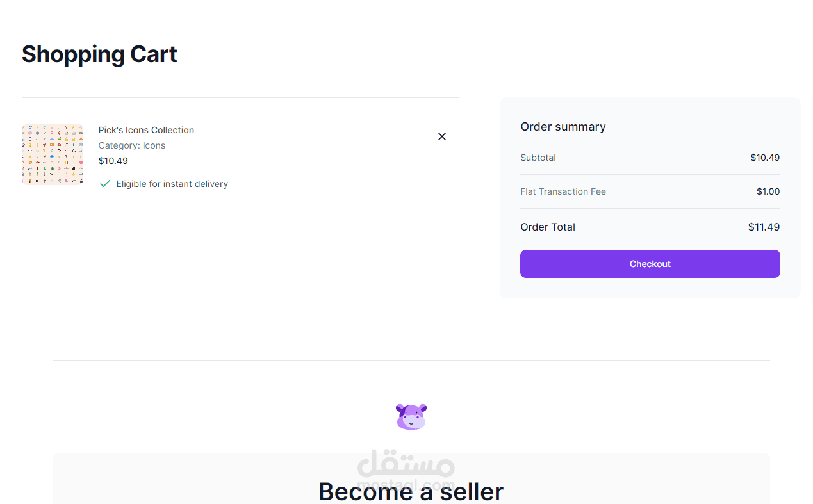This screenshot has height=504, width=813.
Task: Click the Pick's Icons Collection product title
Action: point(146,130)
